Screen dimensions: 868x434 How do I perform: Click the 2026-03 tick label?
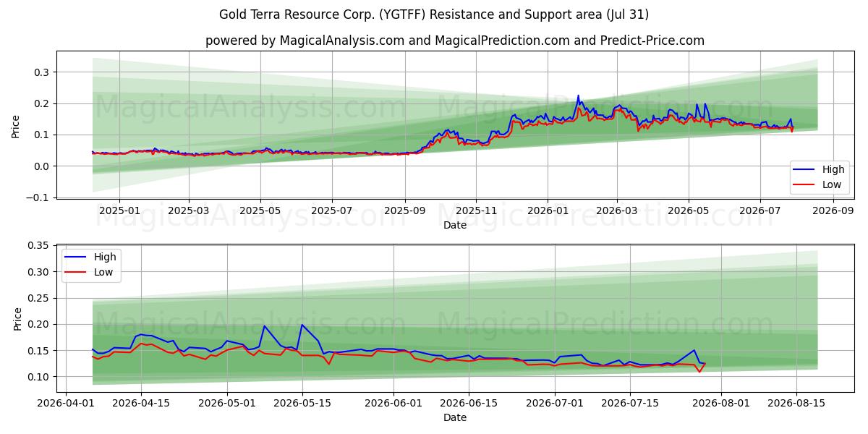(617, 210)
